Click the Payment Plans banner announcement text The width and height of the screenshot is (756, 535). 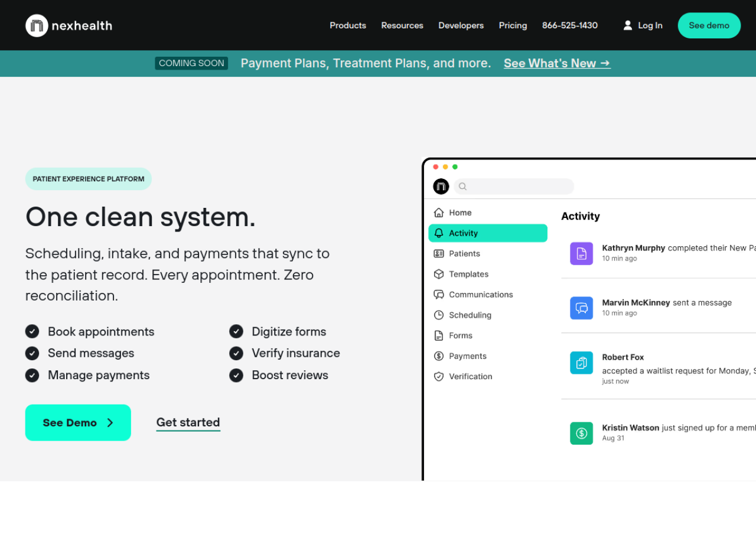(366, 63)
